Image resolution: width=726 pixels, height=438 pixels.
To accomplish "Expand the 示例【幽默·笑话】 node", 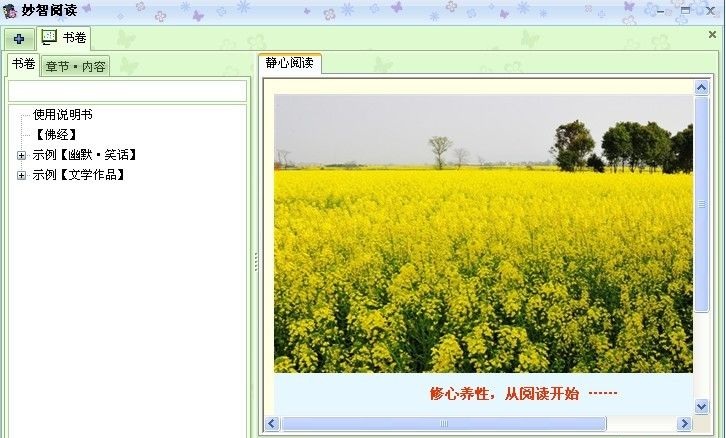I will point(21,156).
